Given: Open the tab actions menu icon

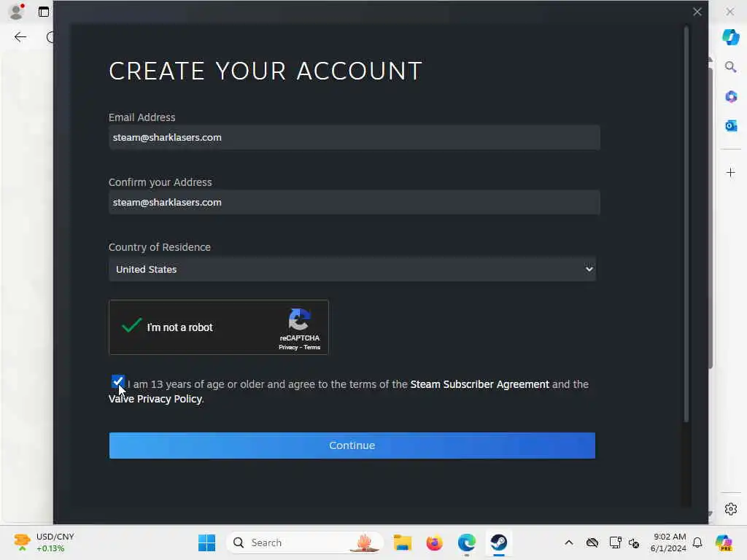Looking at the screenshot, I should pos(44,12).
